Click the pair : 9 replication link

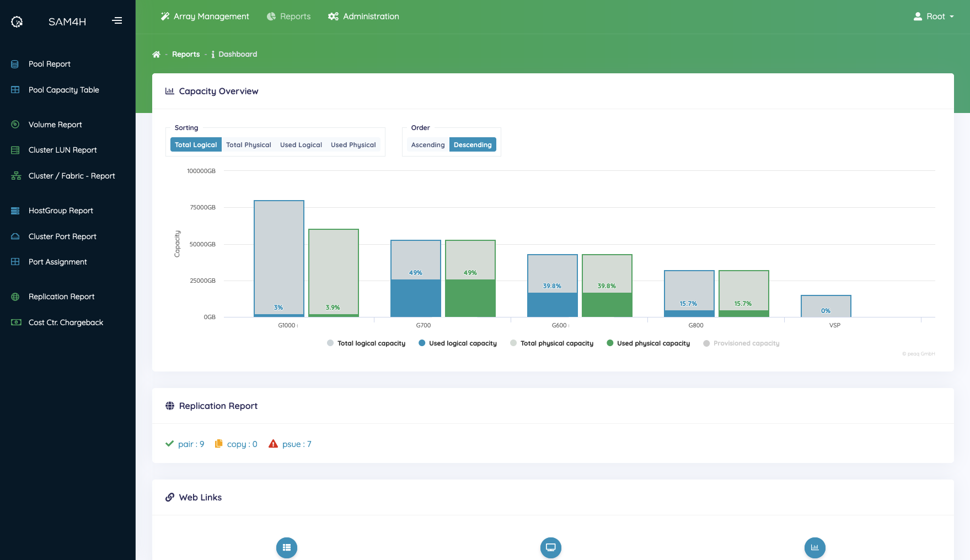coord(191,444)
